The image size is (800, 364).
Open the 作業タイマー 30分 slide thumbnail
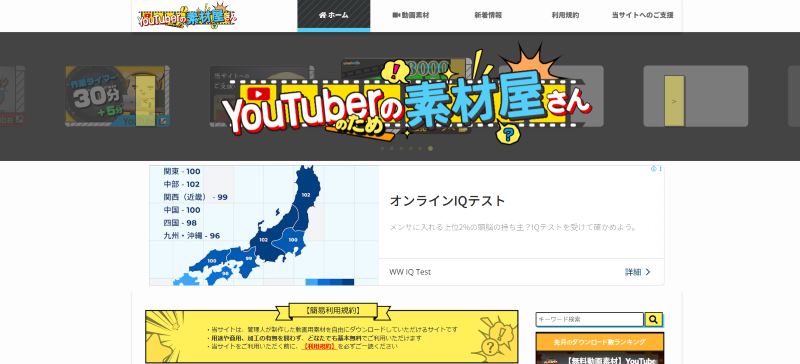pos(117,96)
